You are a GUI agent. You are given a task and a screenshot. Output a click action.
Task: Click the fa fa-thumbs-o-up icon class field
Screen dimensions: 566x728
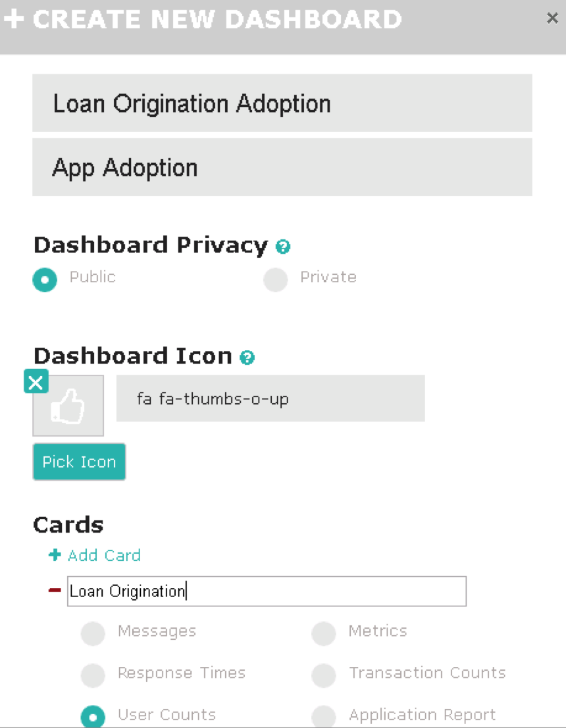(x=270, y=399)
